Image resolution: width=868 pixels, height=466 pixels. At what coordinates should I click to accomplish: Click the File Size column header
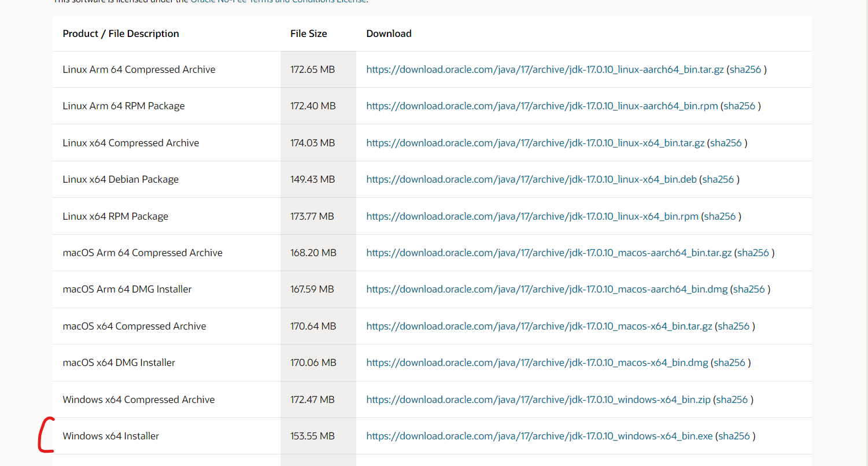pyautogui.click(x=309, y=34)
